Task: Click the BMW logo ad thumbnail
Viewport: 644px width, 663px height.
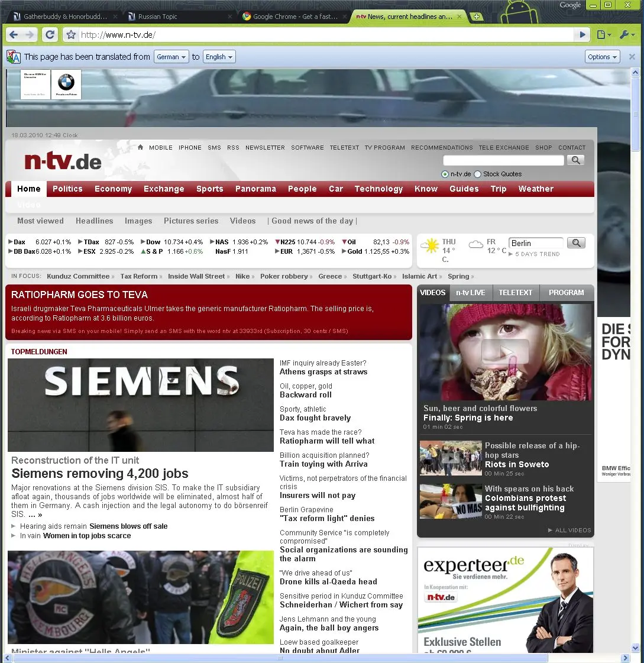Action: coord(66,84)
